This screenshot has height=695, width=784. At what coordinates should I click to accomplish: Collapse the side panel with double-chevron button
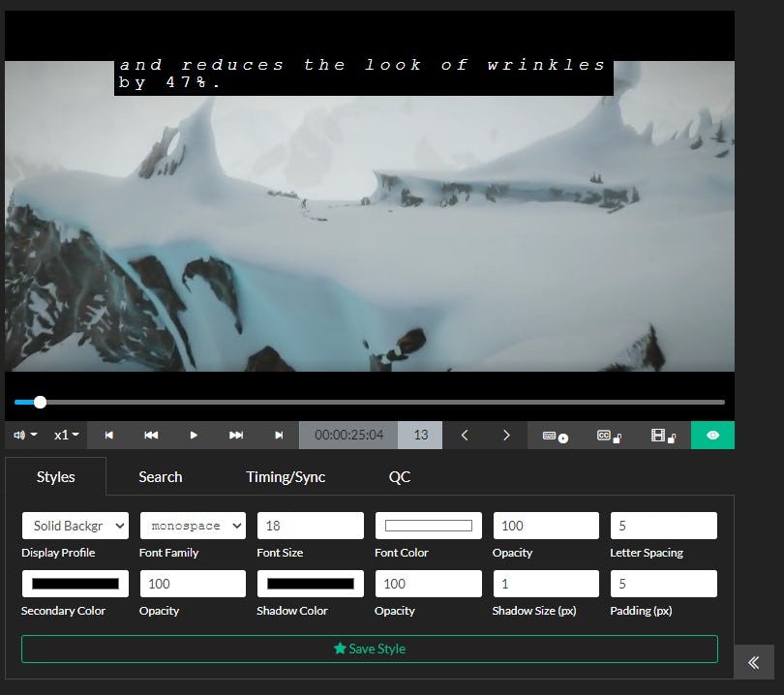(x=754, y=662)
